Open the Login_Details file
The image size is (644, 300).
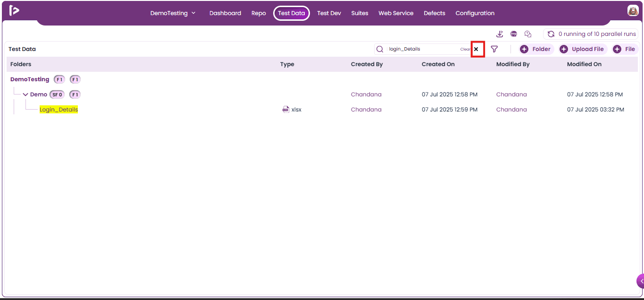[x=59, y=110]
